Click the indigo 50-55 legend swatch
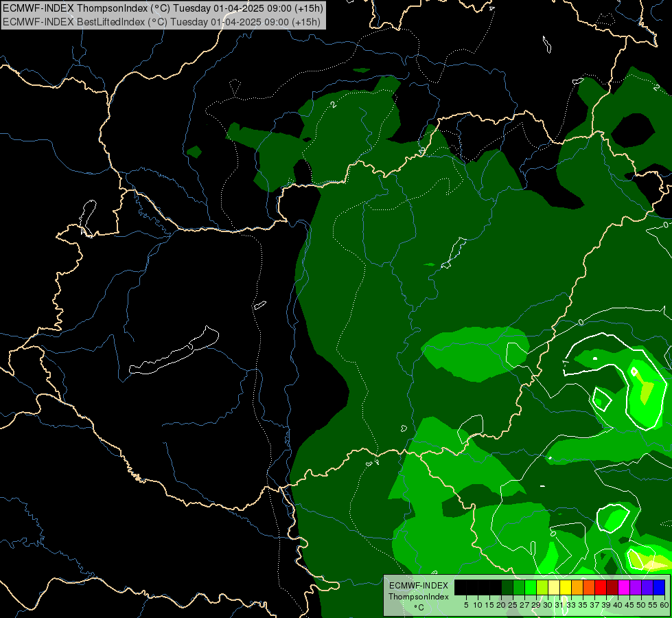The height and width of the screenshot is (618, 672). [647, 588]
